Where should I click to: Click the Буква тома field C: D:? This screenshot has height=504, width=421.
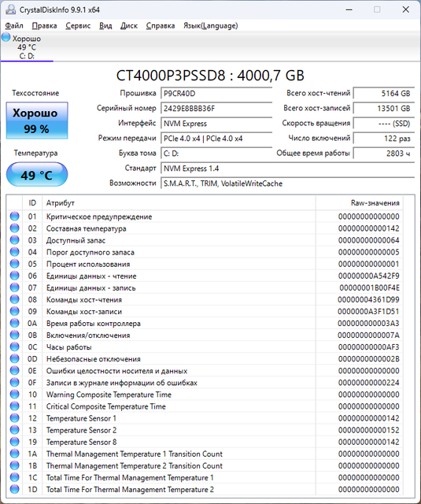pyautogui.click(x=216, y=154)
